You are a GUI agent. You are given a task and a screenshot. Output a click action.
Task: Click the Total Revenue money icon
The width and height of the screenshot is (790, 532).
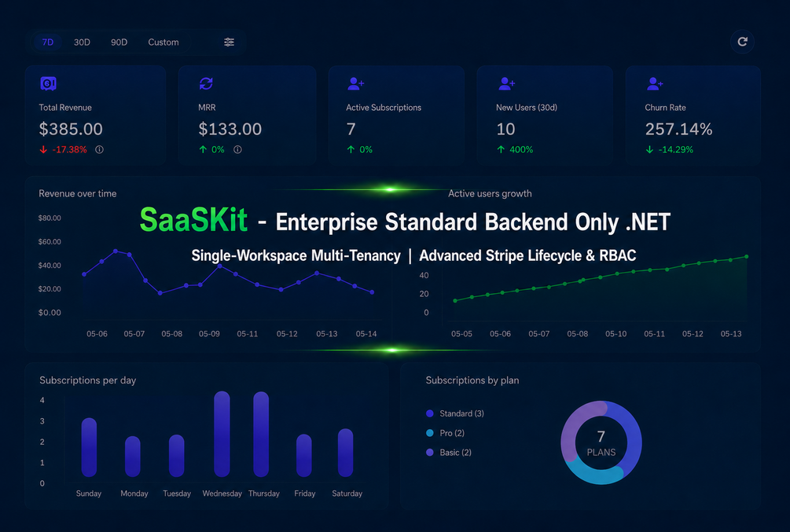point(49,83)
